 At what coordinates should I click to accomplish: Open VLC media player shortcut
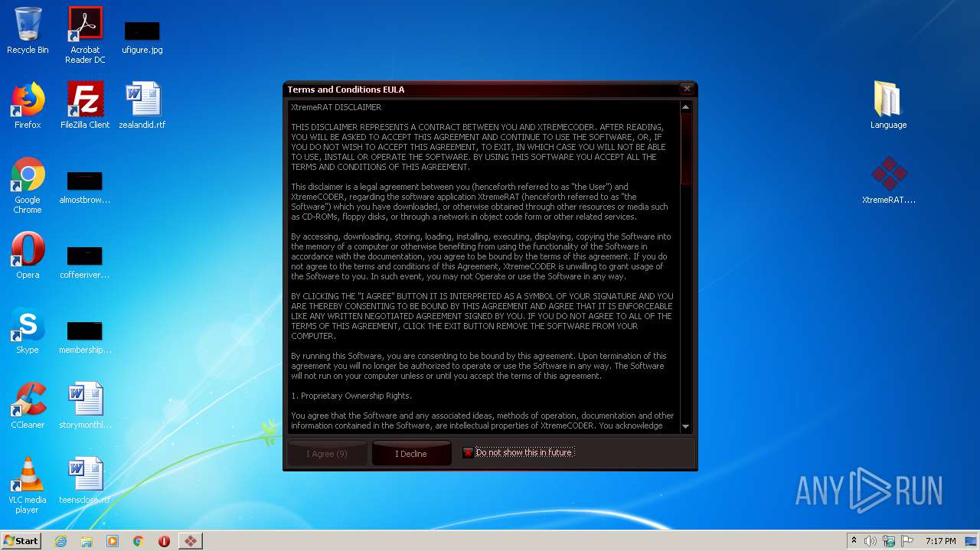point(28,485)
